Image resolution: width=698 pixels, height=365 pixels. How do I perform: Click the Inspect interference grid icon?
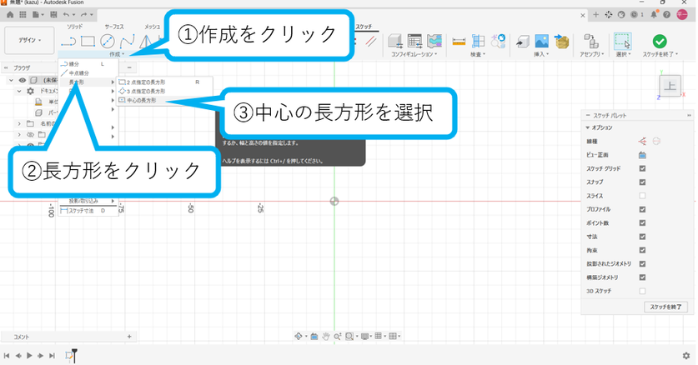click(x=478, y=41)
